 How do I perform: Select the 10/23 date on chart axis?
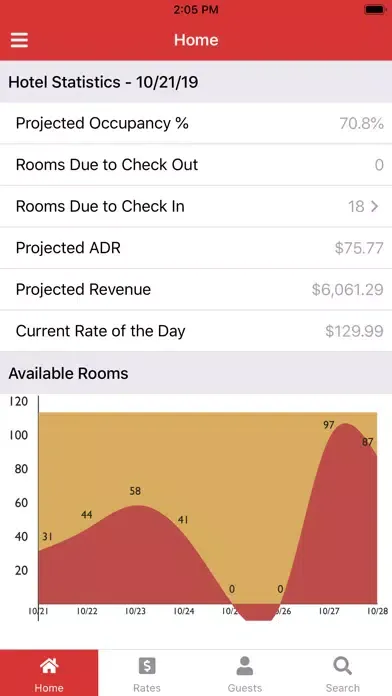click(135, 611)
